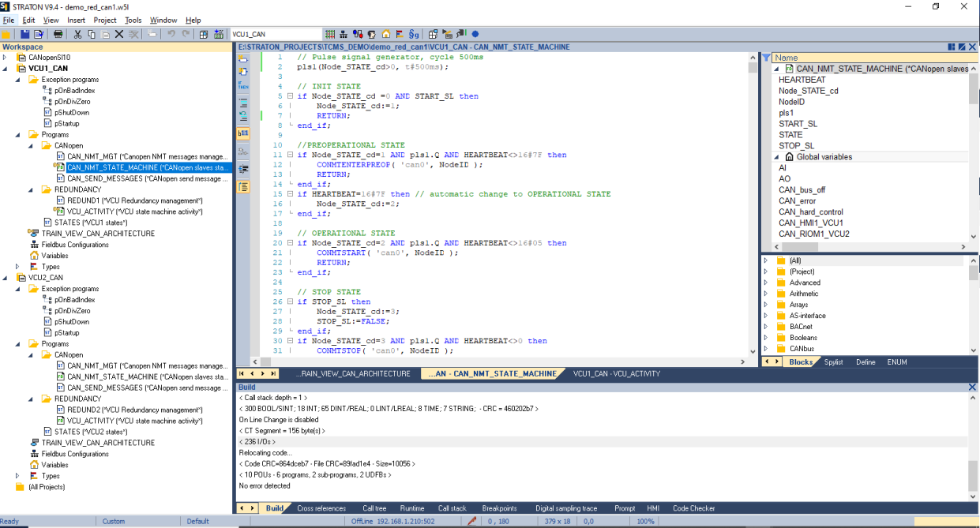Click the orange home icon in toolbar
980x528 pixels.
(x=386, y=34)
